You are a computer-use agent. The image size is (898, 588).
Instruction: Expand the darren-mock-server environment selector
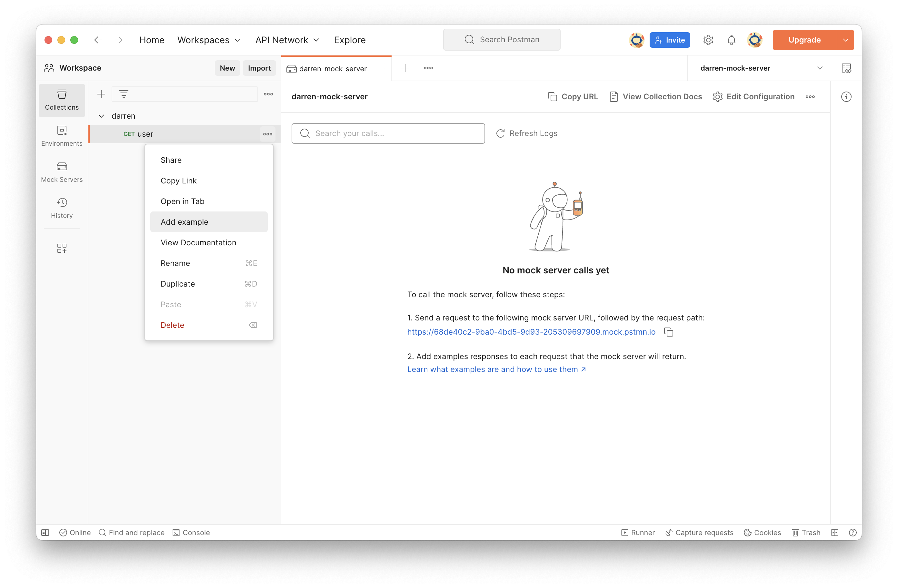coord(820,68)
